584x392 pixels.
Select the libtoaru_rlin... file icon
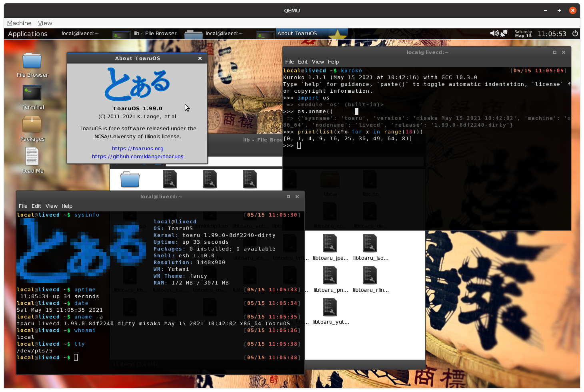[x=370, y=275]
